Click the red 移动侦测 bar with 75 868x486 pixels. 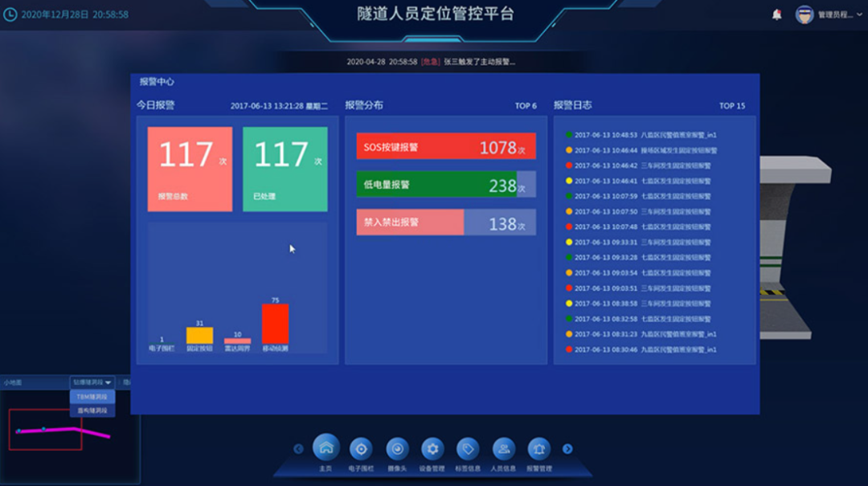coord(275,324)
